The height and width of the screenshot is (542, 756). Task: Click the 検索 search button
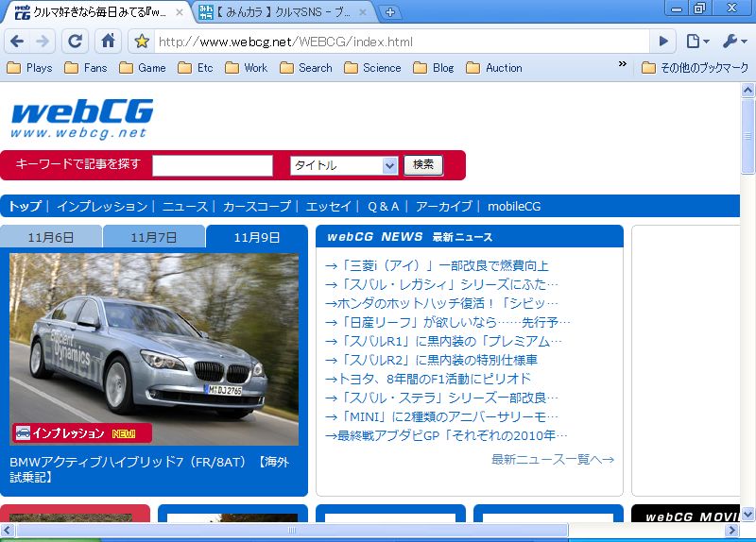[x=423, y=165]
